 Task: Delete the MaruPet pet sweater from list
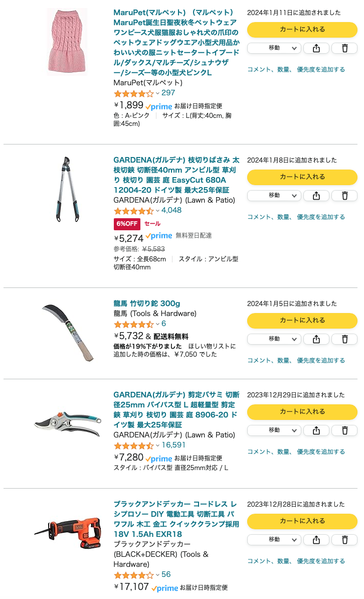(344, 48)
